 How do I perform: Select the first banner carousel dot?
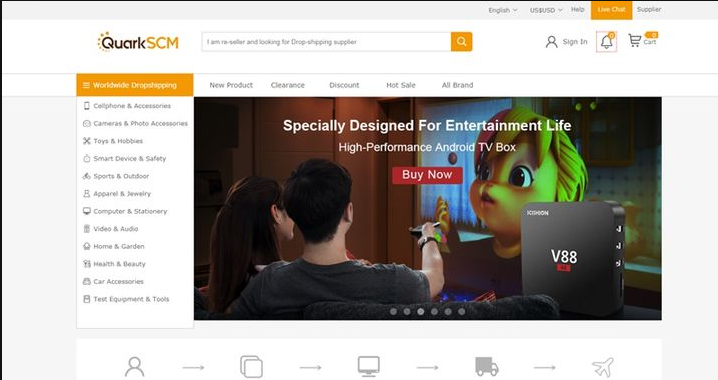click(x=393, y=311)
